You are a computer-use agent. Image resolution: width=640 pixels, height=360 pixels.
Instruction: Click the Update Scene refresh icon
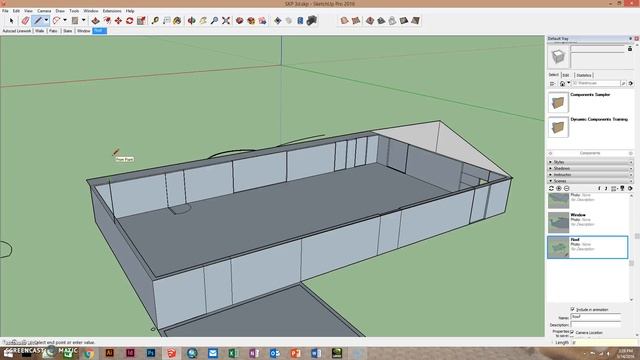point(551,188)
